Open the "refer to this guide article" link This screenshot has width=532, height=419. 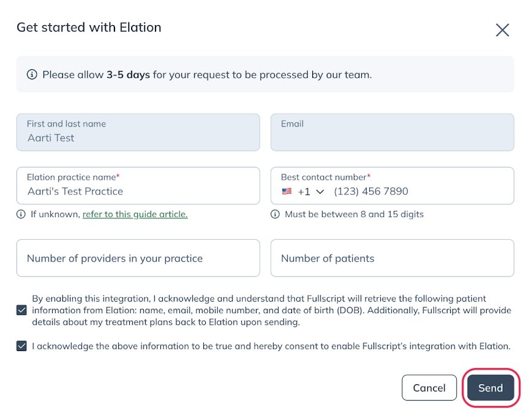click(135, 214)
